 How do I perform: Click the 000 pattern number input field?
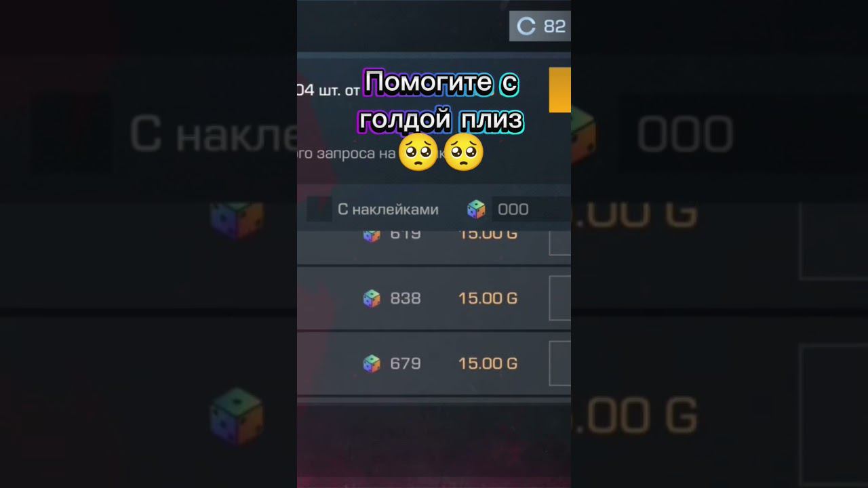click(531, 209)
